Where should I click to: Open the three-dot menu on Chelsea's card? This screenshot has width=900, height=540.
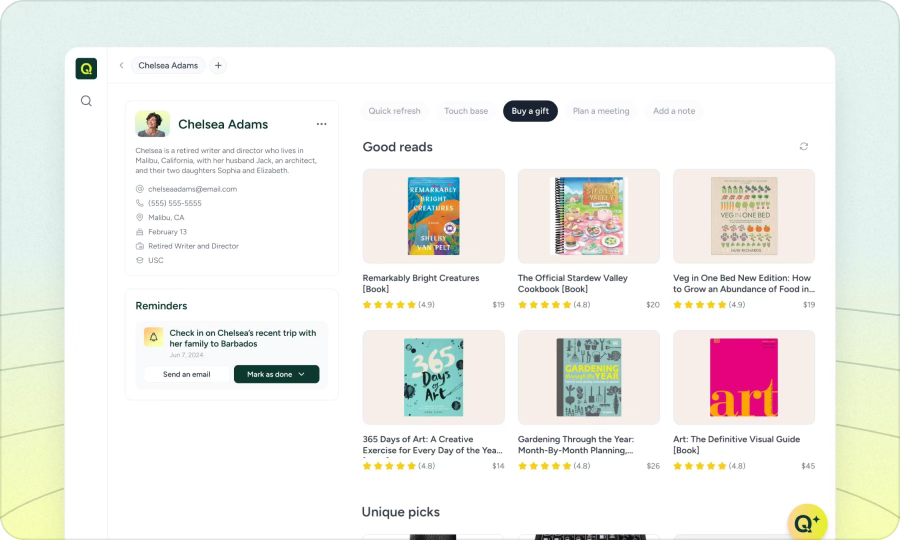321,124
